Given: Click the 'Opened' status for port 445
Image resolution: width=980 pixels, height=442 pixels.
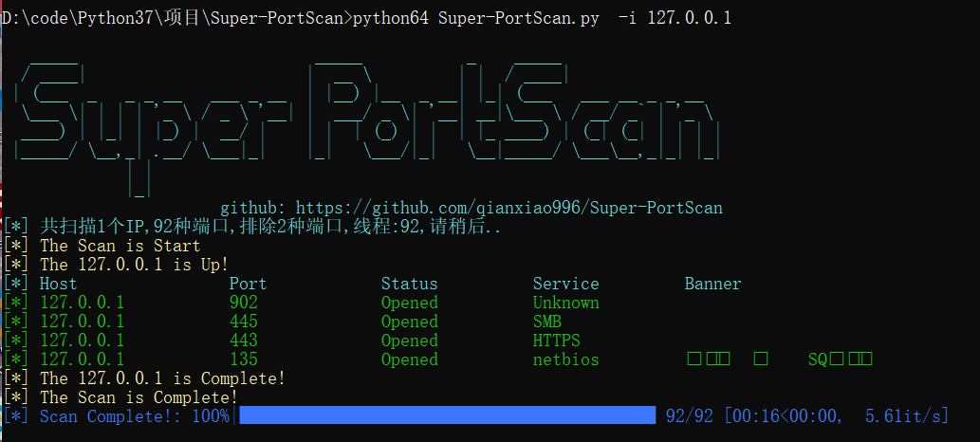Looking at the screenshot, I should click(410, 322).
